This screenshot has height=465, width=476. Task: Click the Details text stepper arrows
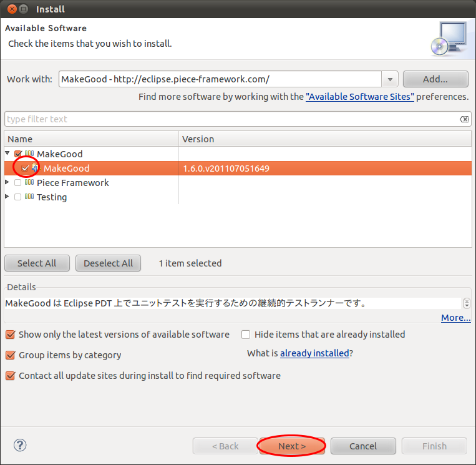point(467,303)
